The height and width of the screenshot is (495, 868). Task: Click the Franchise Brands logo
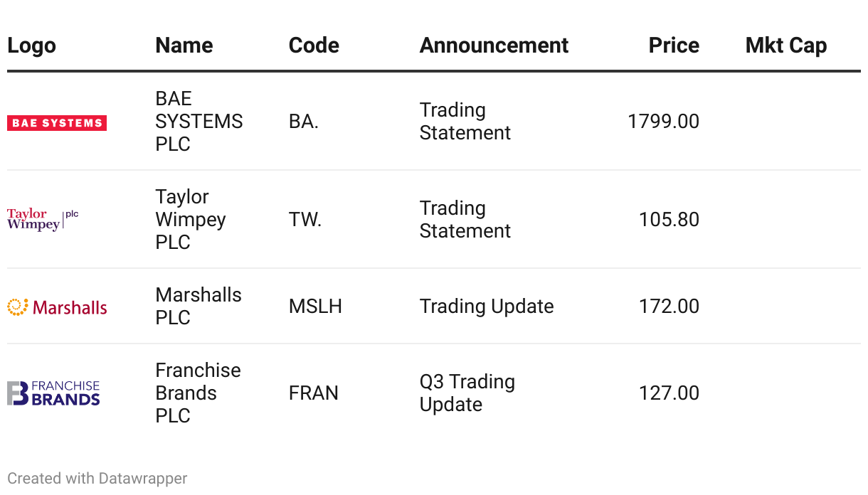click(53, 393)
